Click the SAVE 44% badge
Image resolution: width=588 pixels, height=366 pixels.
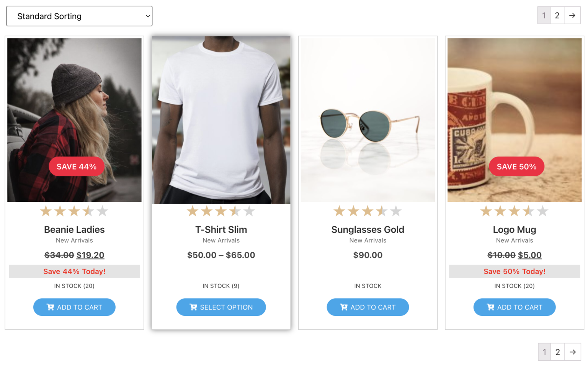[x=77, y=167]
